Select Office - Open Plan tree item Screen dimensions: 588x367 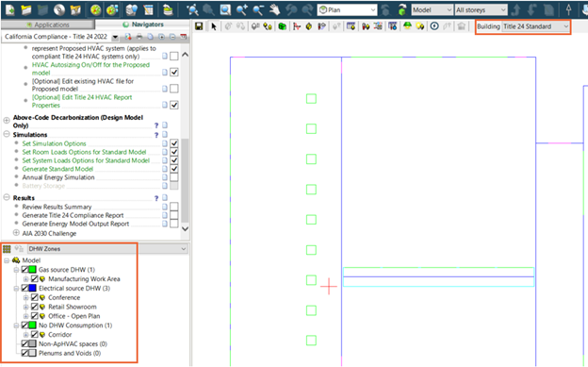(73, 316)
